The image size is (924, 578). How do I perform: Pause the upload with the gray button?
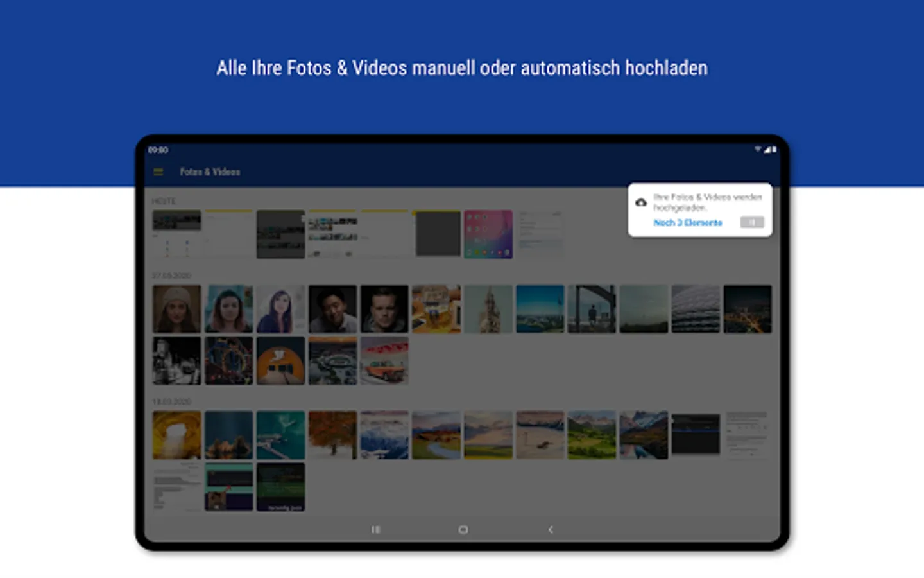pos(751,222)
